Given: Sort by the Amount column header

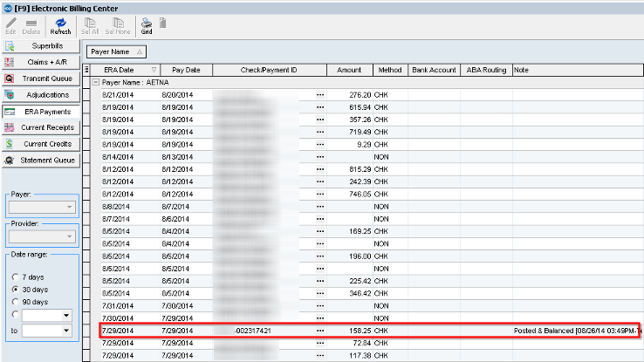Looking at the screenshot, I should click(x=350, y=70).
